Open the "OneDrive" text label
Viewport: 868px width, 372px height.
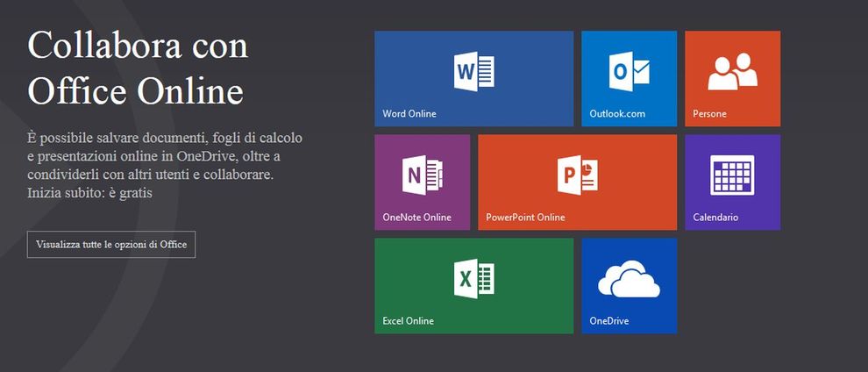tap(609, 321)
